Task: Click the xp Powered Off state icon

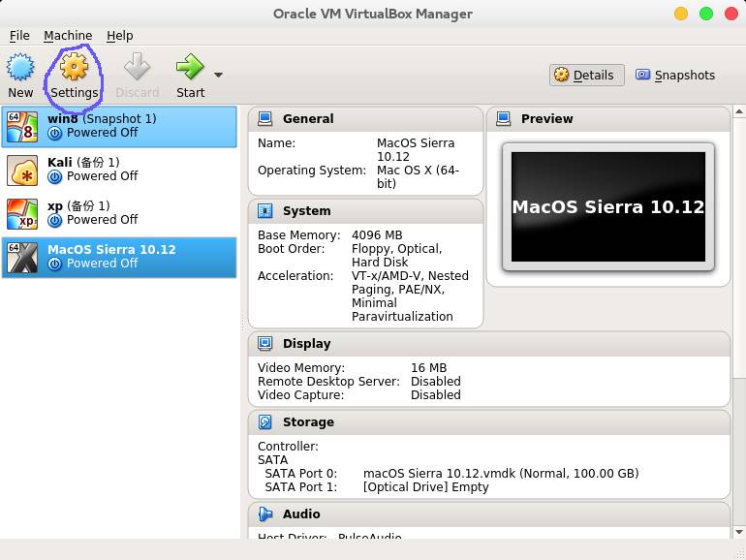Action: point(54,220)
